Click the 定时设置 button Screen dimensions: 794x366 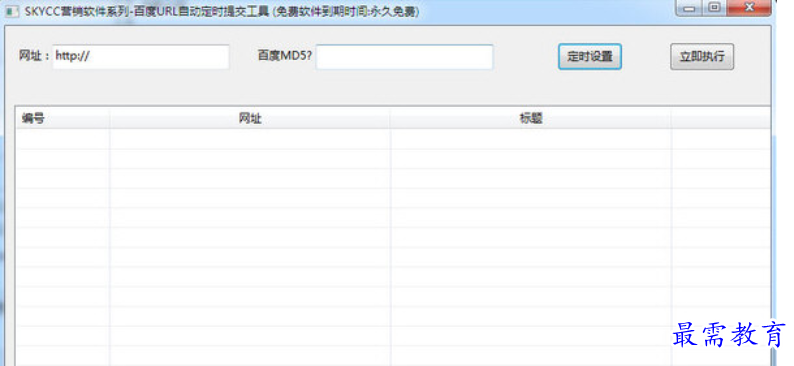pos(589,57)
